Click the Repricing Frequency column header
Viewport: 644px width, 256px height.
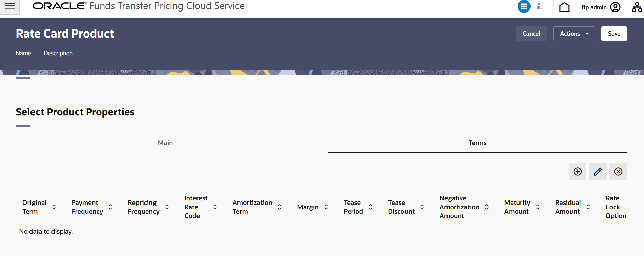[x=144, y=207]
